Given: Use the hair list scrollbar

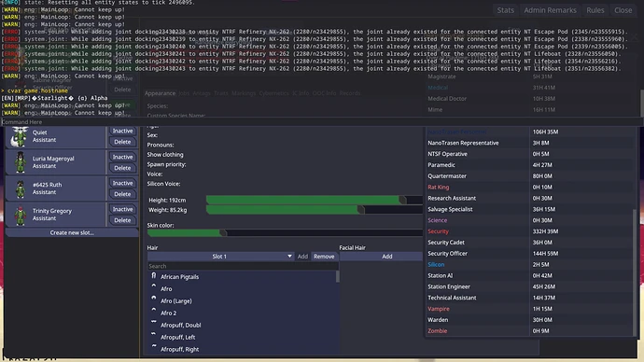Looking at the screenshot, I should tap(338, 276).
